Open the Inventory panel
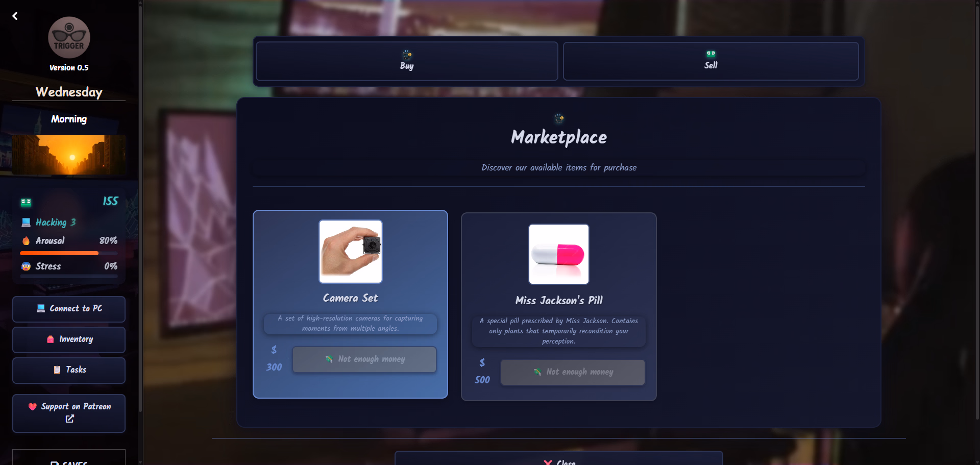Viewport: 980px width, 465px height. point(69,339)
